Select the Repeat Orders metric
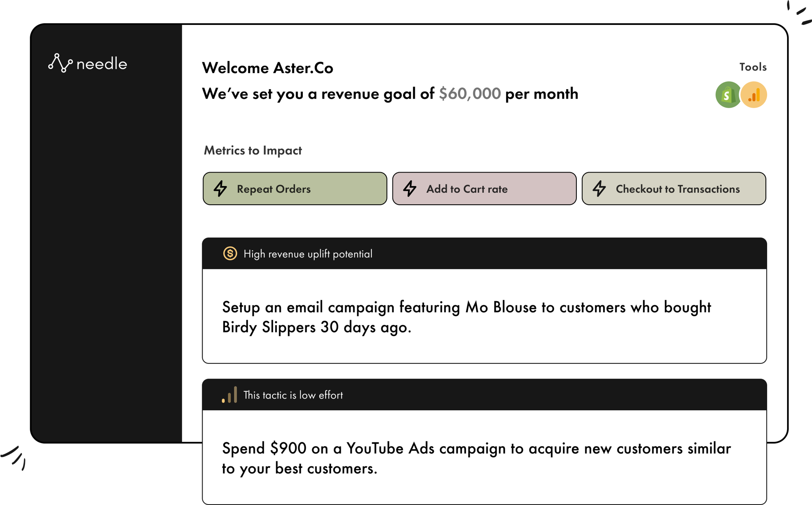 [295, 189]
